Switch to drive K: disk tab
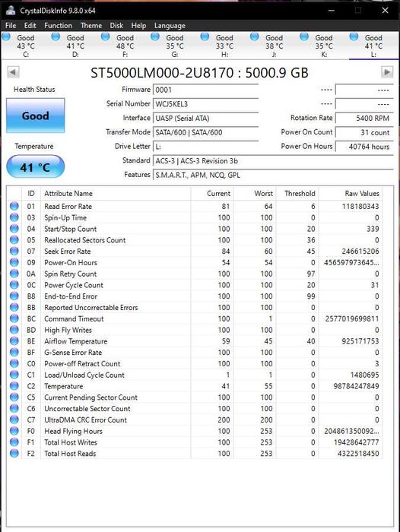 click(x=324, y=46)
